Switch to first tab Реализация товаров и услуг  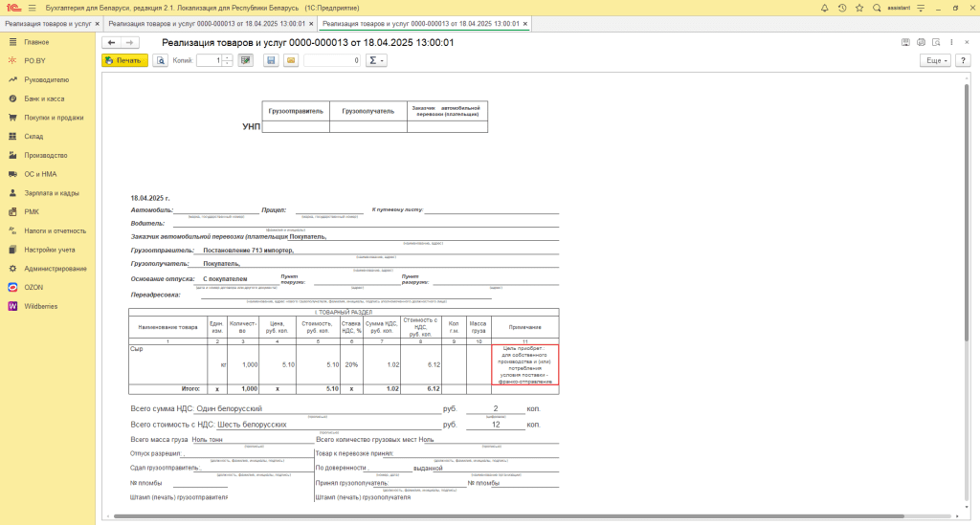(x=48, y=24)
